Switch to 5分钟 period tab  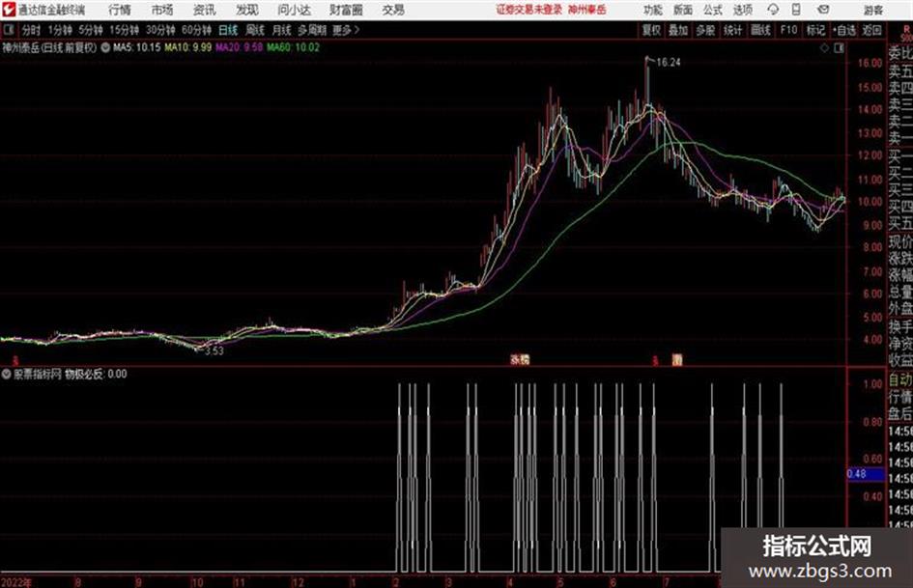[x=90, y=30]
